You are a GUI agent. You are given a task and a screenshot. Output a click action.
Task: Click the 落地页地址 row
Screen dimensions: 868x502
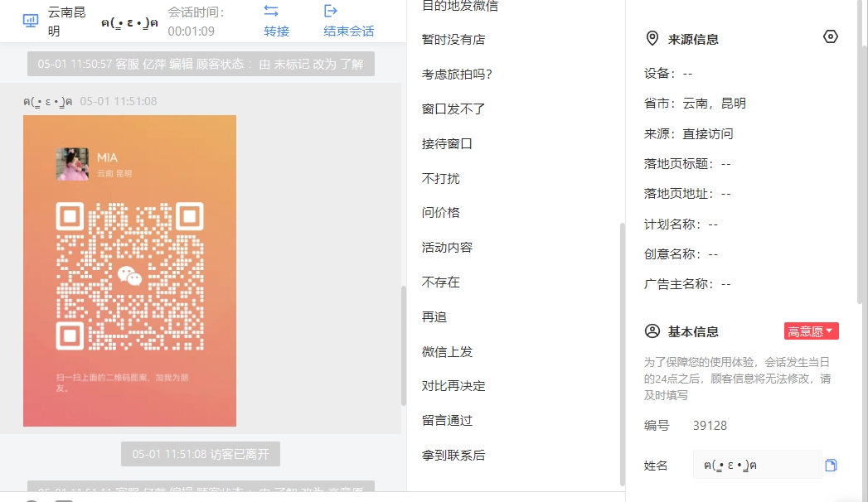[x=687, y=194]
